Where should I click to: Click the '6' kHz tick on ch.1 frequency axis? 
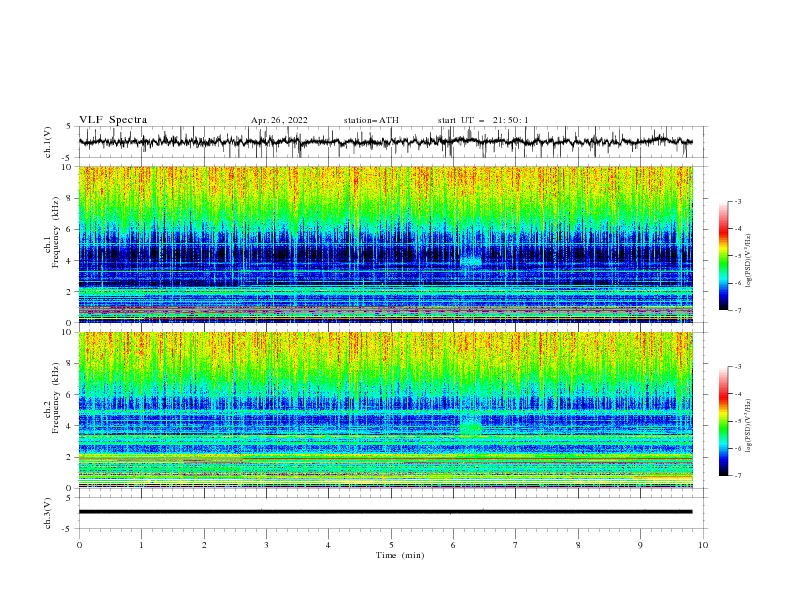(x=70, y=229)
